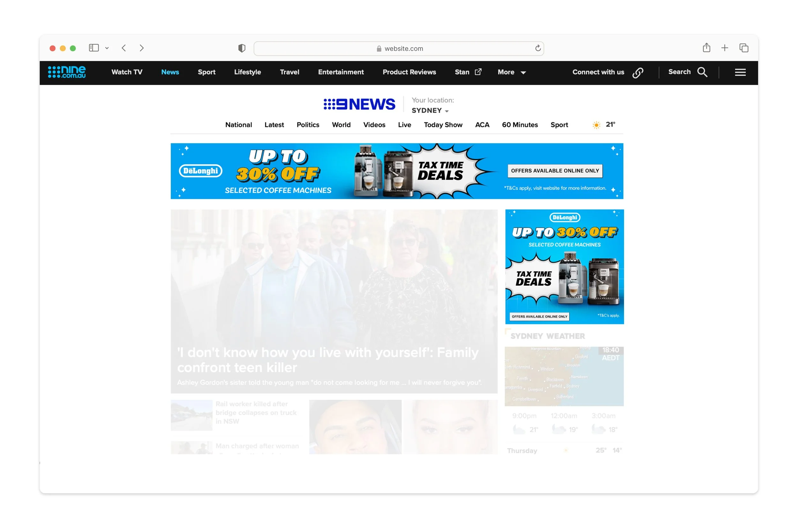The image size is (798, 532).
Task: Click the Connect with us link icon
Action: pyautogui.click(x=637, y=73)
